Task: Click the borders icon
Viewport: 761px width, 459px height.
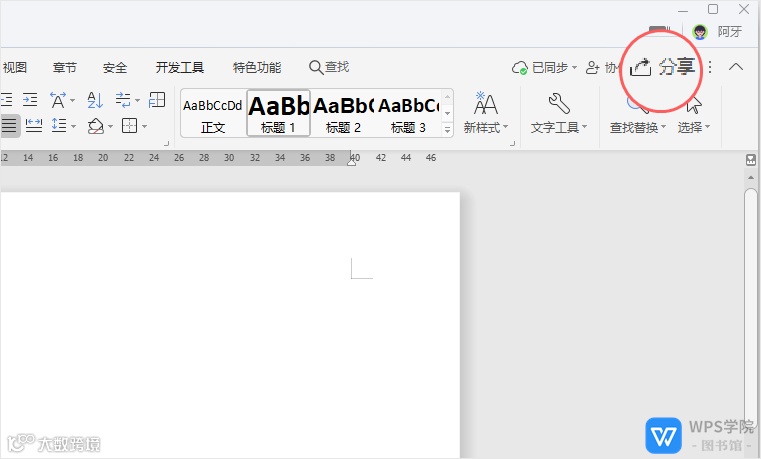Action: (x=129, y=126)
